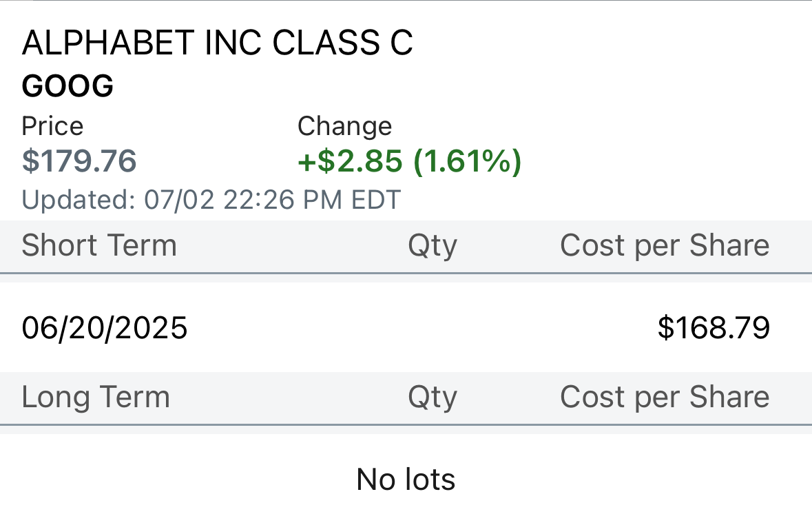Click Cost per Share header in Short Term
This screenshot has width=812, height=514.
[x=664, y=246]
